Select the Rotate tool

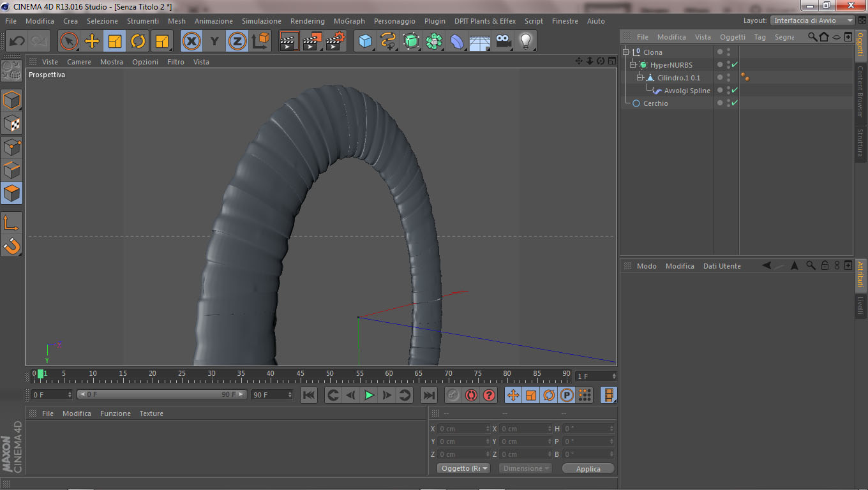tap(138, 41)
